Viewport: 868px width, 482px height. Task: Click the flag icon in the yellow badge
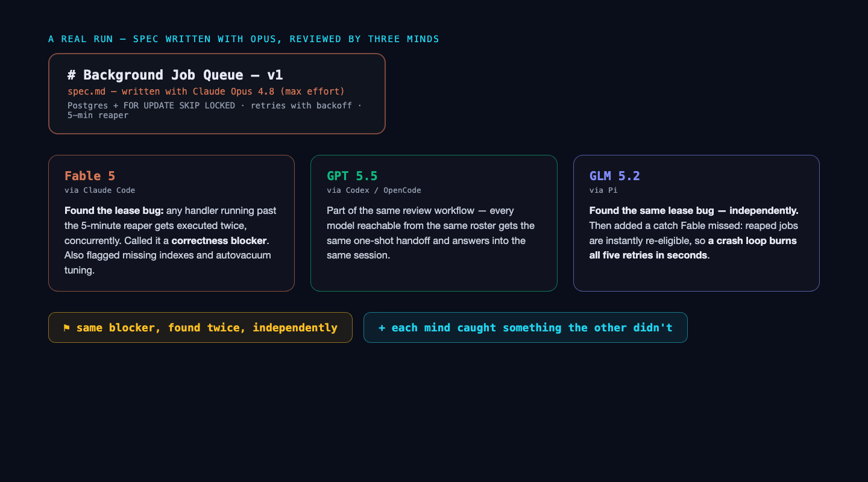tap(66, 328)
